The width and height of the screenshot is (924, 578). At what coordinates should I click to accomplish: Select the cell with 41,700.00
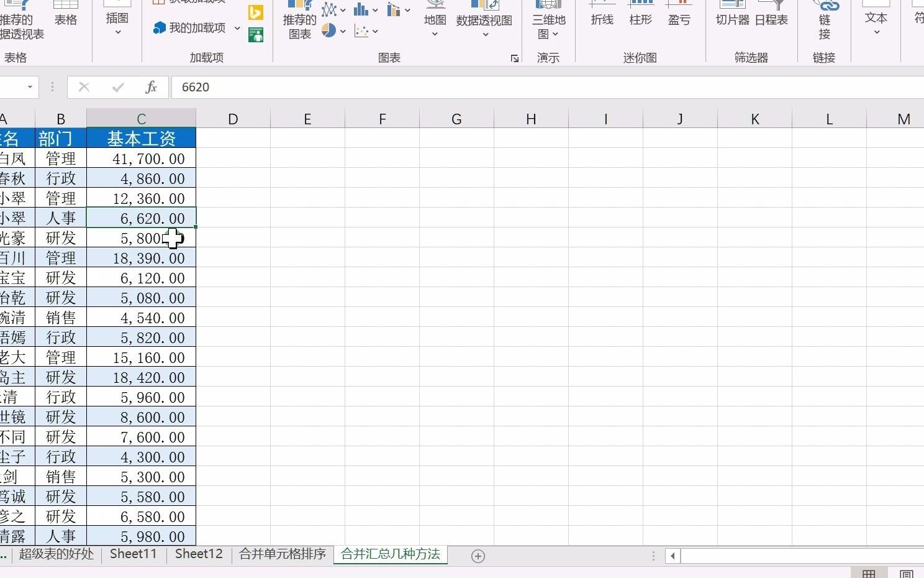pyautogui.click(x=141, y=158)
